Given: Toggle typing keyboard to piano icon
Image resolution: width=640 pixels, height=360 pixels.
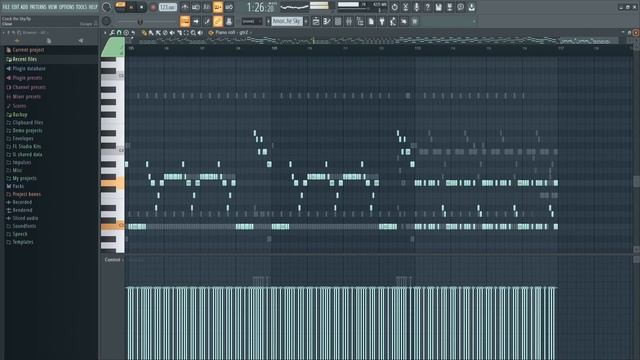Looking at the screenshot, I should [185, 21].
